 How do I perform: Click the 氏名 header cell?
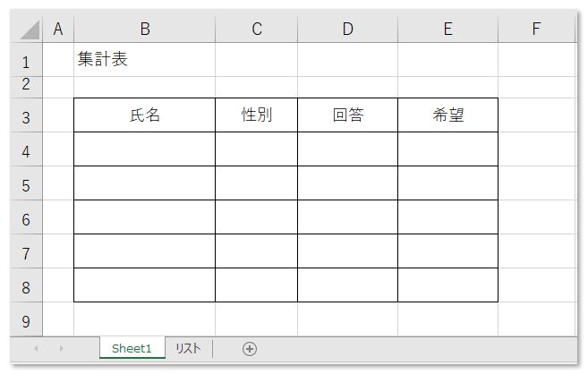pyautogui.click(x=144, y=115)
